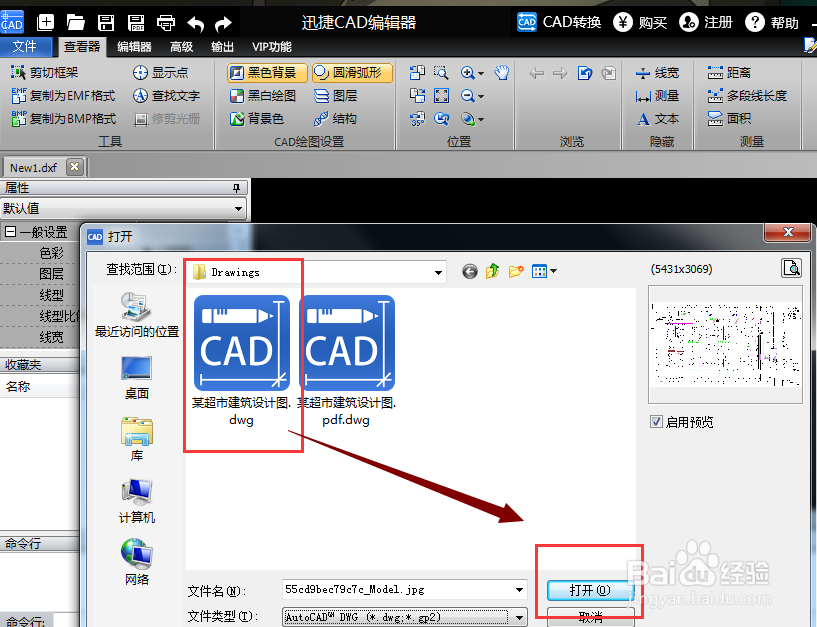Open CAD转换 converter
Image resolution: width=817 pixels, height=627 pixels.
(559, 22)
